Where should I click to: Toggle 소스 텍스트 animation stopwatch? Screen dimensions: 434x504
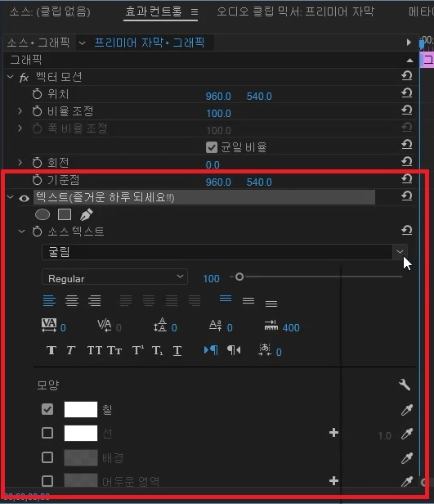[38, 232]
